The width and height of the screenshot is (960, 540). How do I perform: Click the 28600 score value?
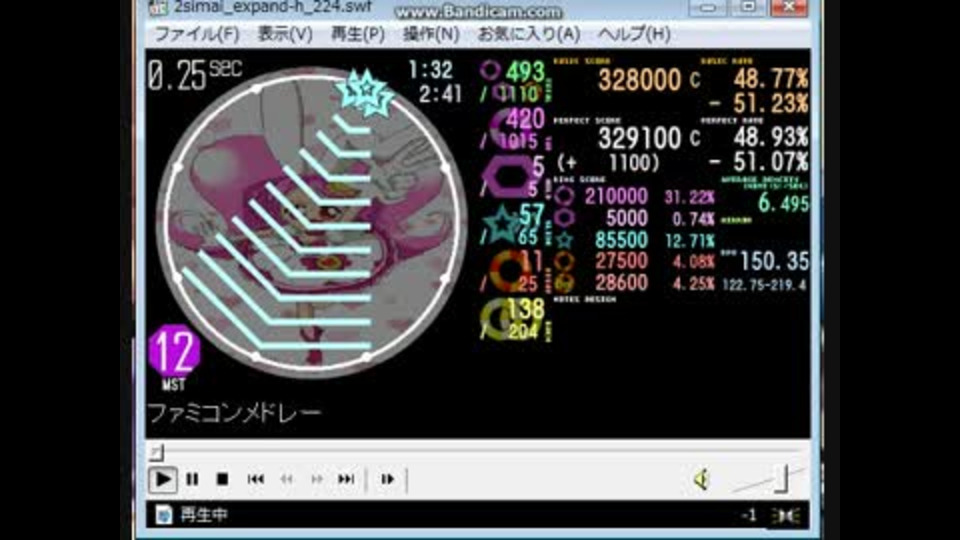621,282
